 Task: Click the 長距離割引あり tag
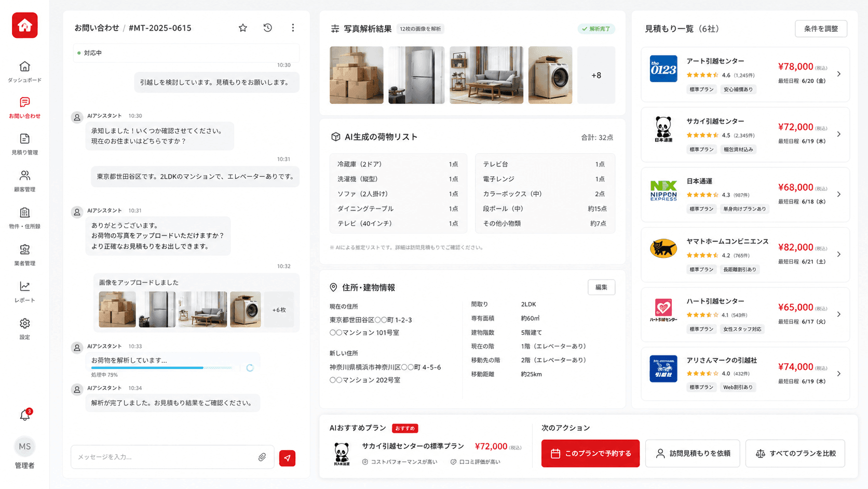[740, 270]
